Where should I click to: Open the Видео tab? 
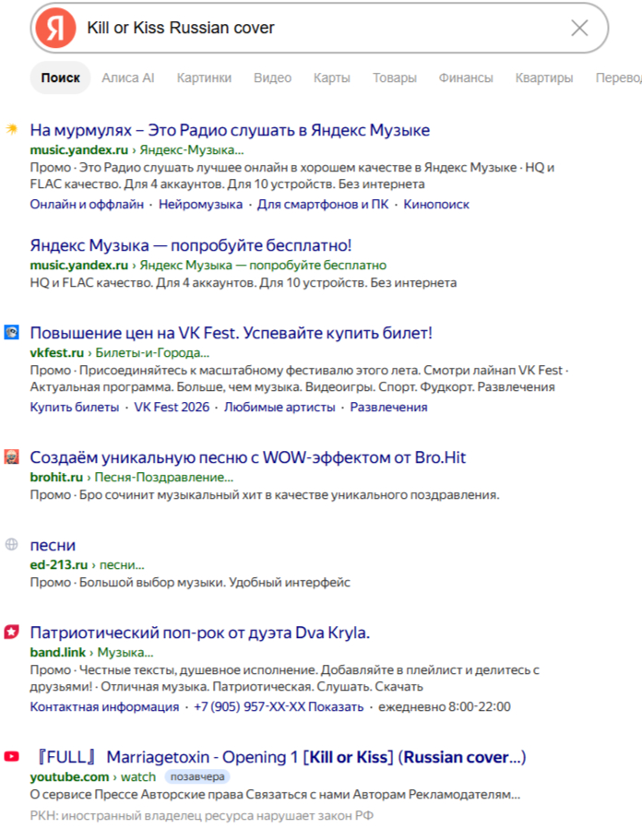[272, 77]
